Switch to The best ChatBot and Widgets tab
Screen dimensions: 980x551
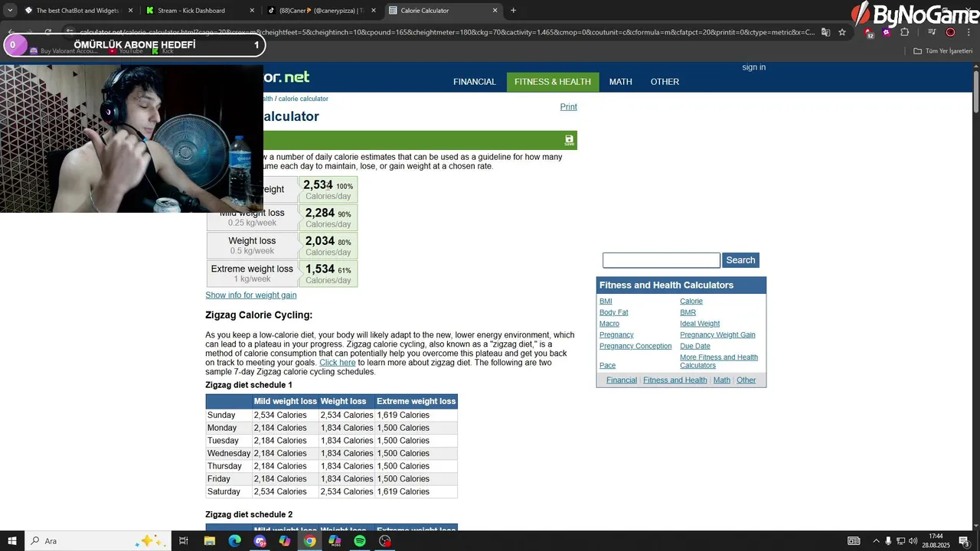[x=78, y=11]
